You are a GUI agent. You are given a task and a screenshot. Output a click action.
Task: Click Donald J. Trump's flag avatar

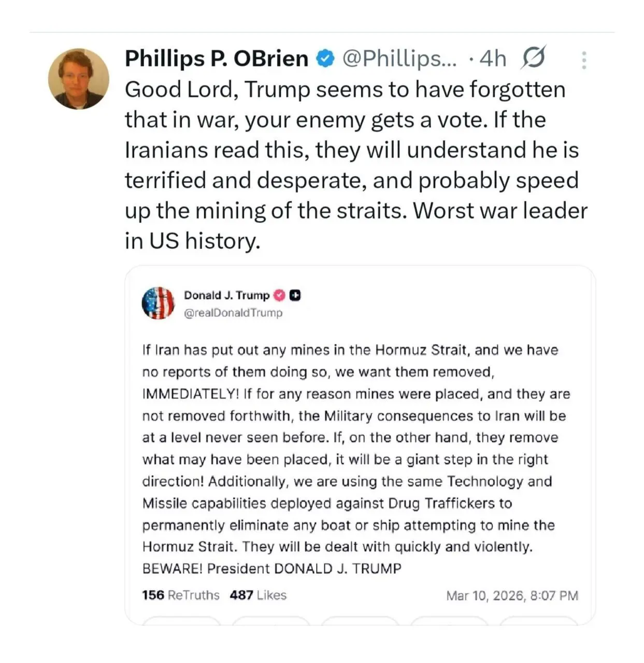159,303
